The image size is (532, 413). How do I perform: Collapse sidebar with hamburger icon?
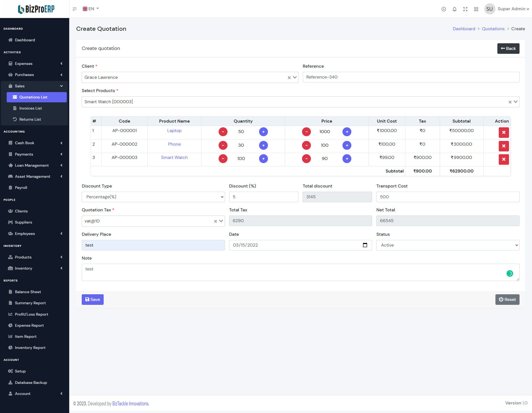(x=75, y=9)
